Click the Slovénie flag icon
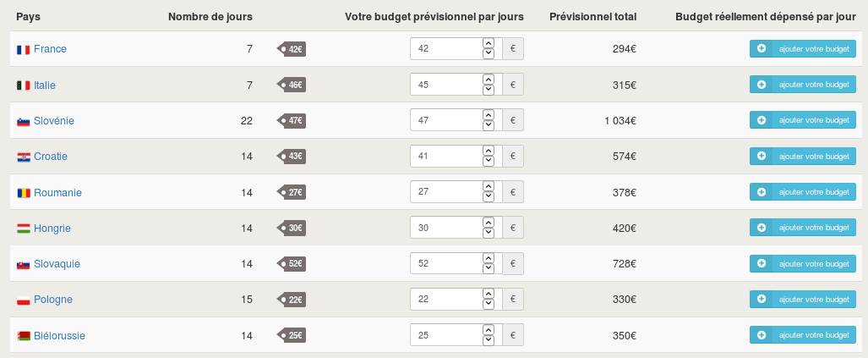The image size is (868, 358). click(24, 121)
